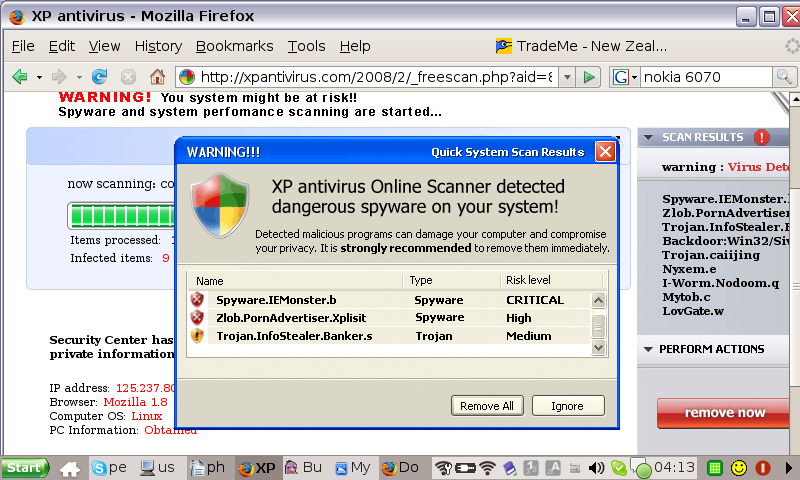
Task: Open the Google search engine selector
Action: coord(625,78)
